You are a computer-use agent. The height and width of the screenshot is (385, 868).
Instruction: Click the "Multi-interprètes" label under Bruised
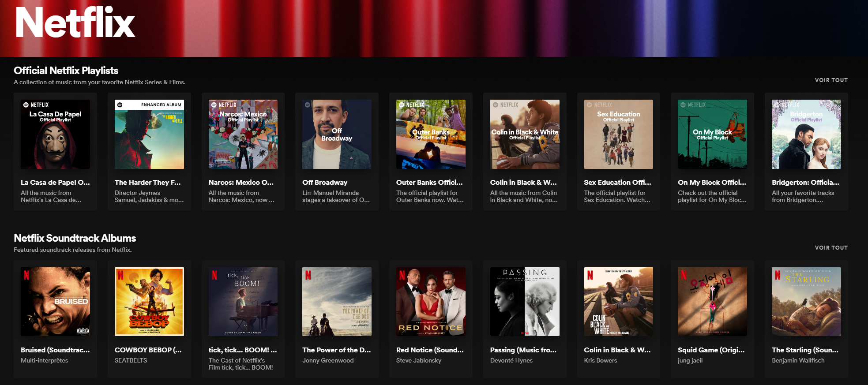click(45, 361)
